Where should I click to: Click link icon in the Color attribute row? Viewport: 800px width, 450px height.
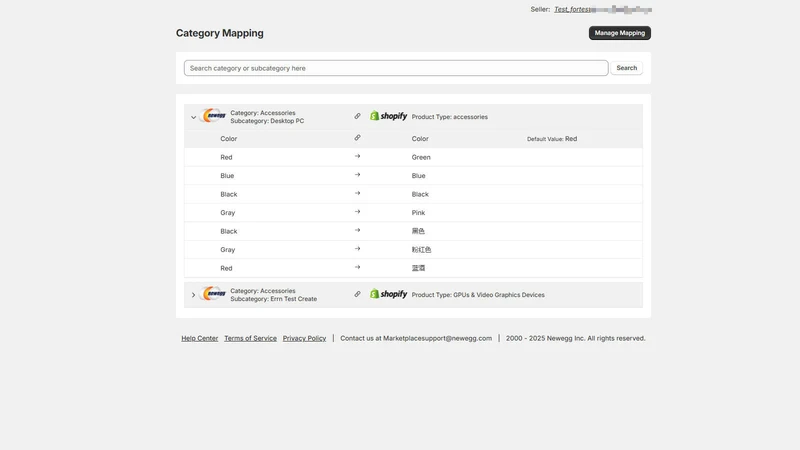coord(357,138)
